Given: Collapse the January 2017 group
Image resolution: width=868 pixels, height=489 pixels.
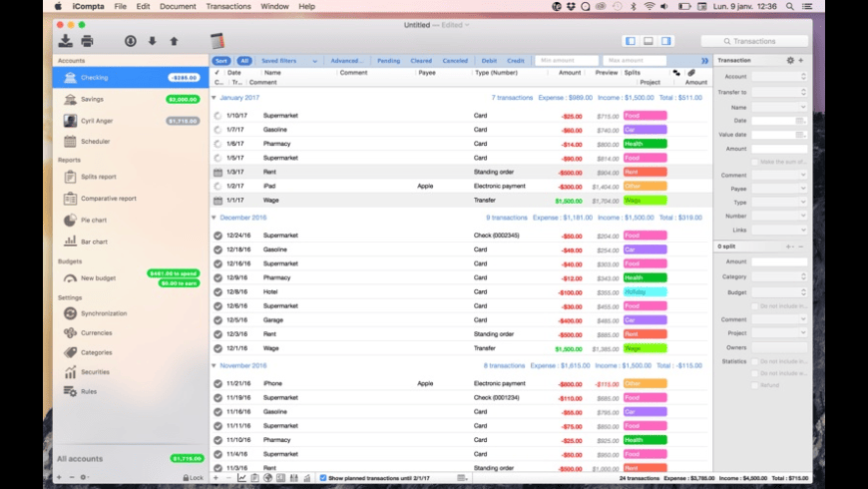Looking at the screenshot, I should [214, 98].
